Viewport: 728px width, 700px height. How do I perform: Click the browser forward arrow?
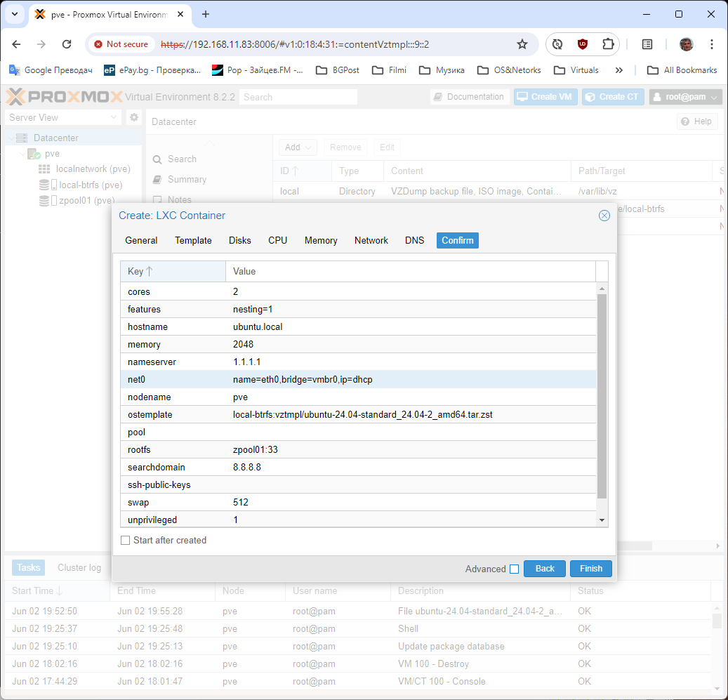click(x=41, y=44)
